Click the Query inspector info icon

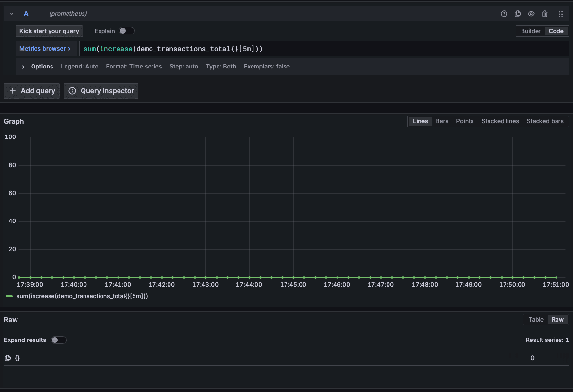tap(72, 90)
